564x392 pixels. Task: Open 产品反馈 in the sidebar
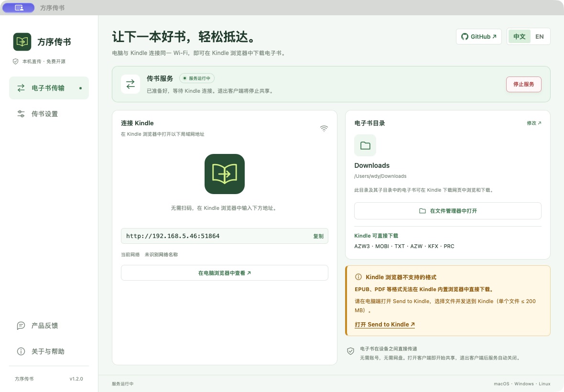click(49, 326)
